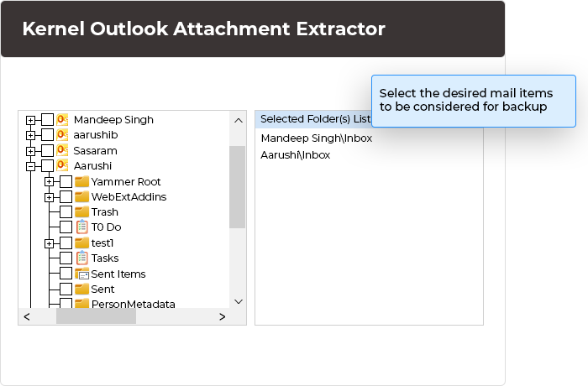Tick the checkbox for test1 folder

click(66, 243)
